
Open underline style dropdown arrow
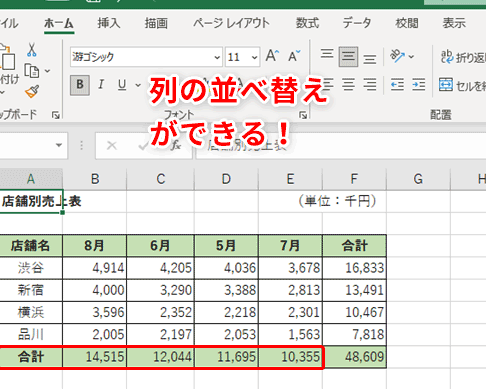(x=138, y=85)
